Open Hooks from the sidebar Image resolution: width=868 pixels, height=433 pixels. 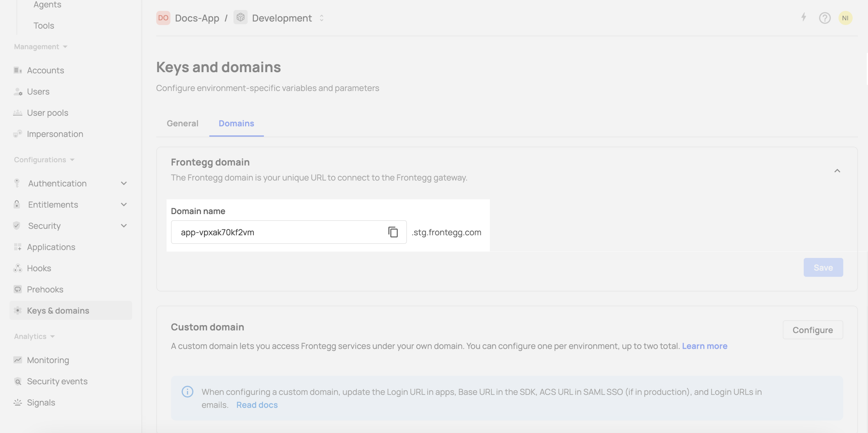(39, 268)
